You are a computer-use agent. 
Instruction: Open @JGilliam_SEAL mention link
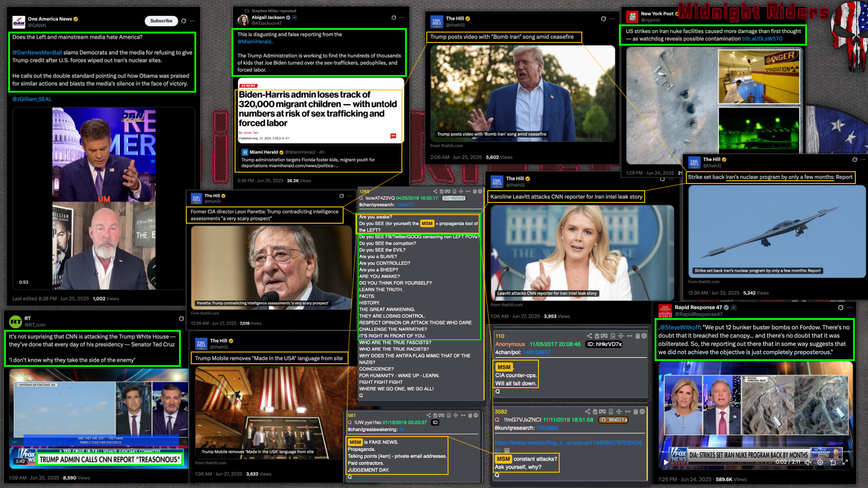[x=32, y=99]
